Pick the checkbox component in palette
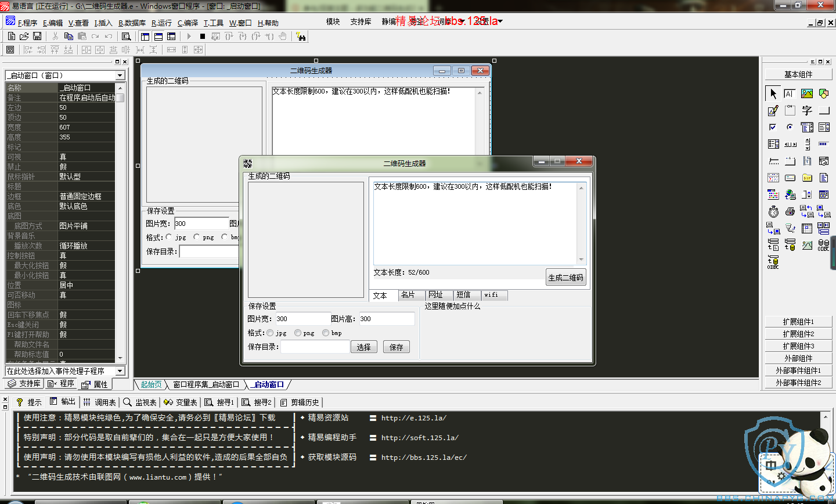Viewport: 836px width, 504px height. tap(773, 127)
